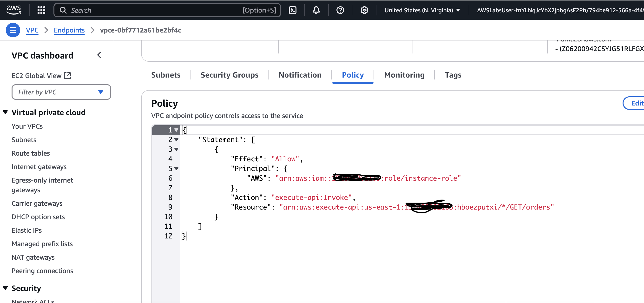644x303 pixels.
Task: Fold the statement object at line 3
Action: [x=176, y=149]
